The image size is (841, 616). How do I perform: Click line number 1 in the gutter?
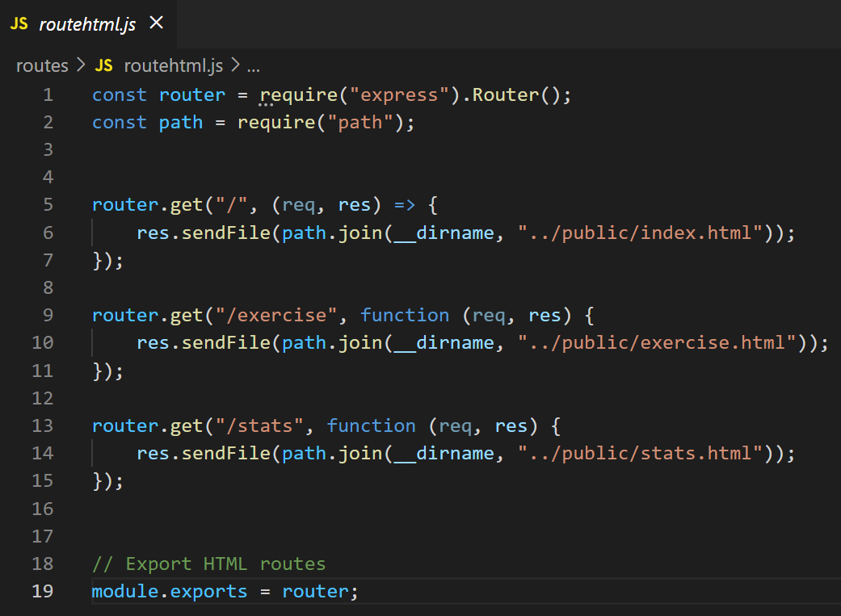coord(48,95)
